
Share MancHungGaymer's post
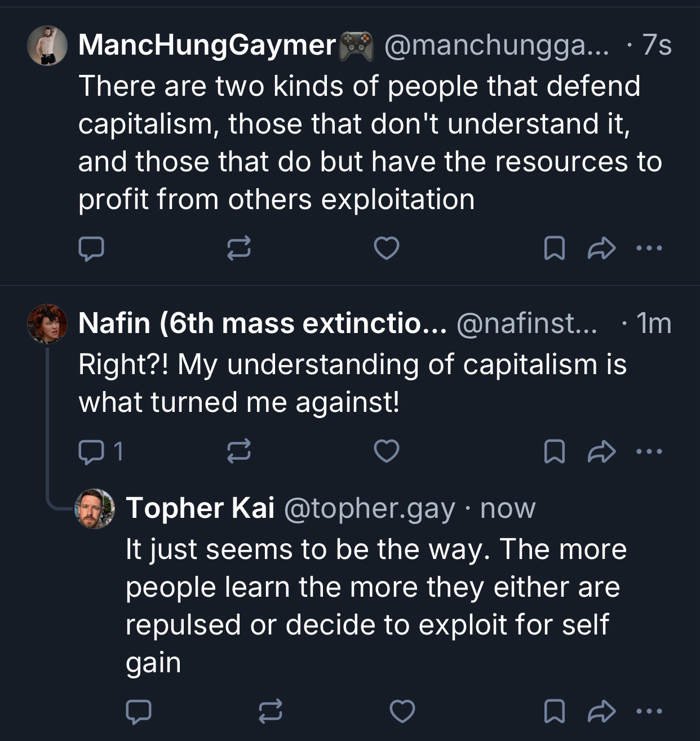click(601, 249)
